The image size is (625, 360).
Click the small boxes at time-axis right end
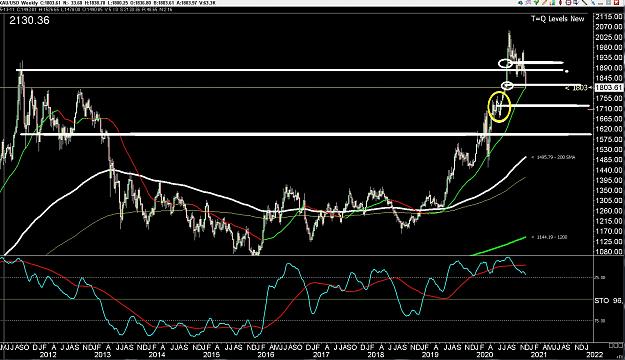point(616,345)
